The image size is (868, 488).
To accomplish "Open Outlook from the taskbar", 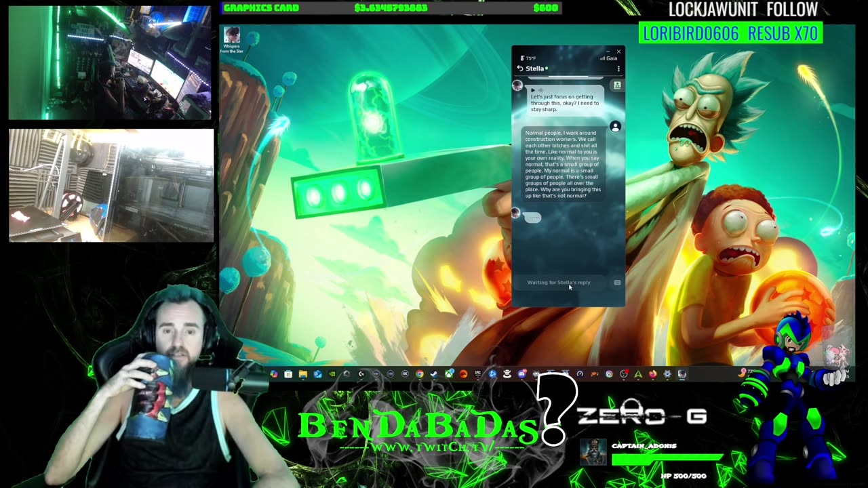I will coord(317,373).
